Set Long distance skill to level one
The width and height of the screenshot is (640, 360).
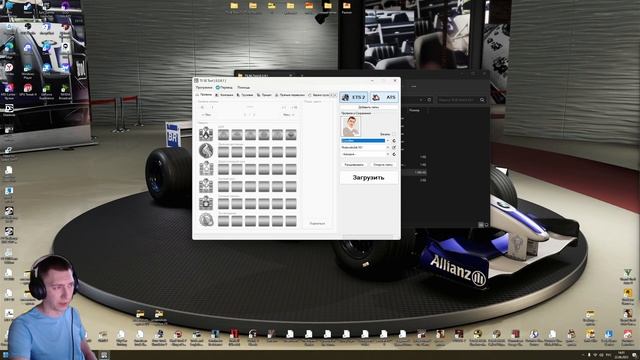[223, 152]
